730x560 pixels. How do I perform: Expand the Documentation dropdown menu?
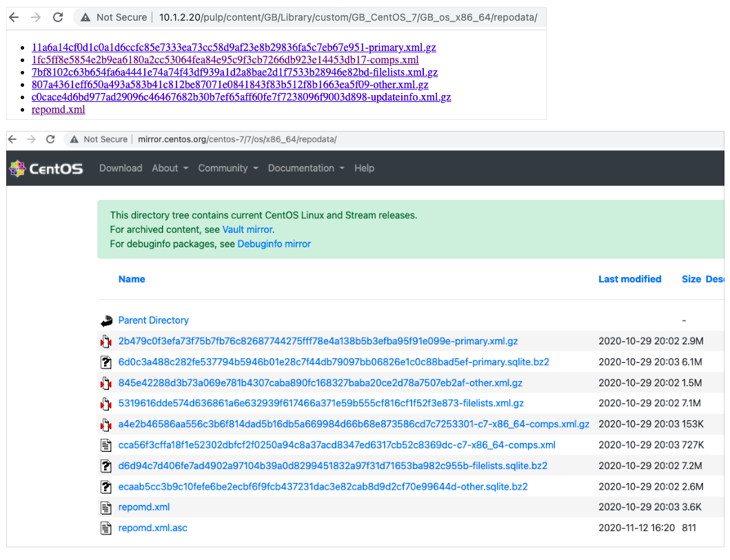tap(306, 168)
